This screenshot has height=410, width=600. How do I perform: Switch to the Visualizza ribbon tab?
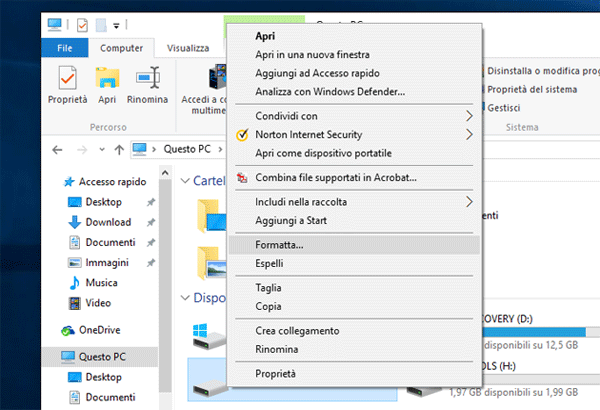point(187,47)
